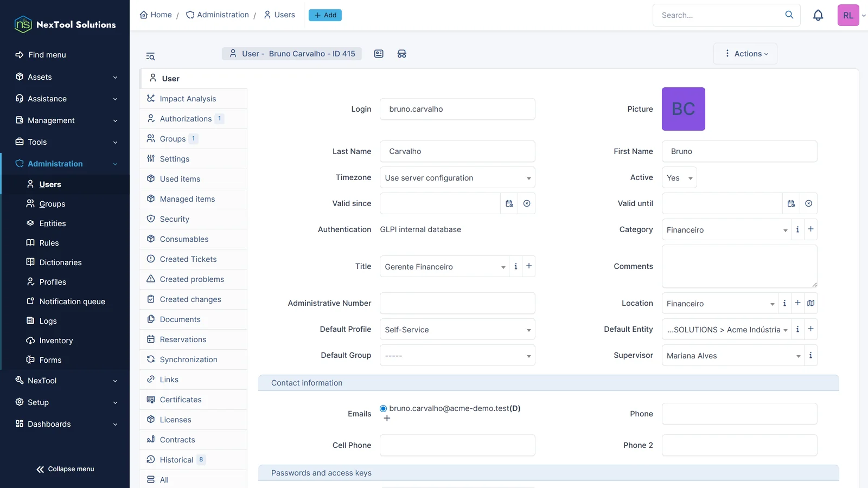Go to Home breadcrumb link
Viewport: 868px width, 488px height.
[156, 15]
